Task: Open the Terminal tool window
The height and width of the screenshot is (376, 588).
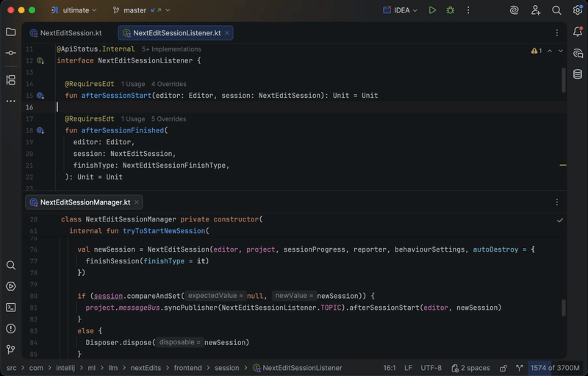Action: tap(10, 308)
